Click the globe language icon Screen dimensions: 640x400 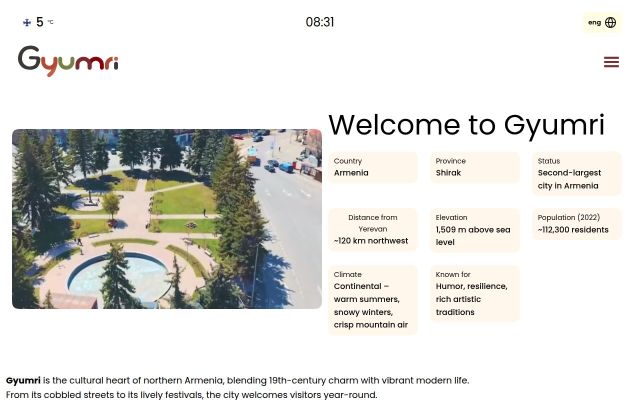pos(610,22)
